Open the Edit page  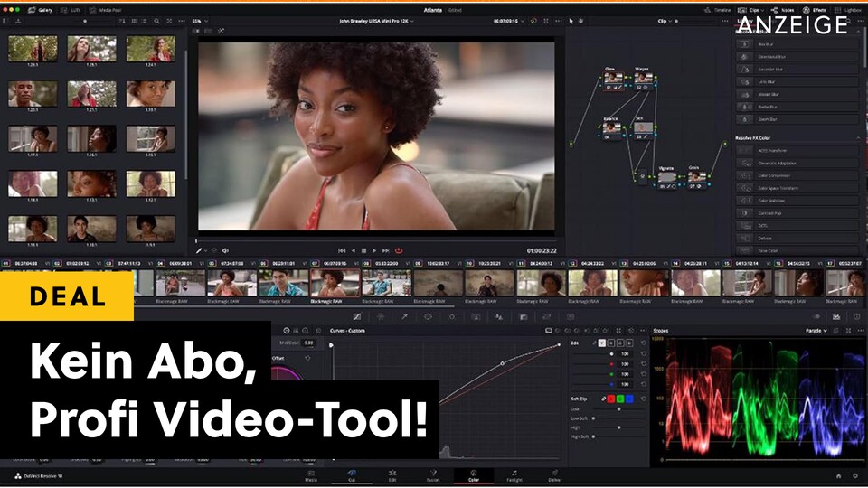[x=393, y=475]
